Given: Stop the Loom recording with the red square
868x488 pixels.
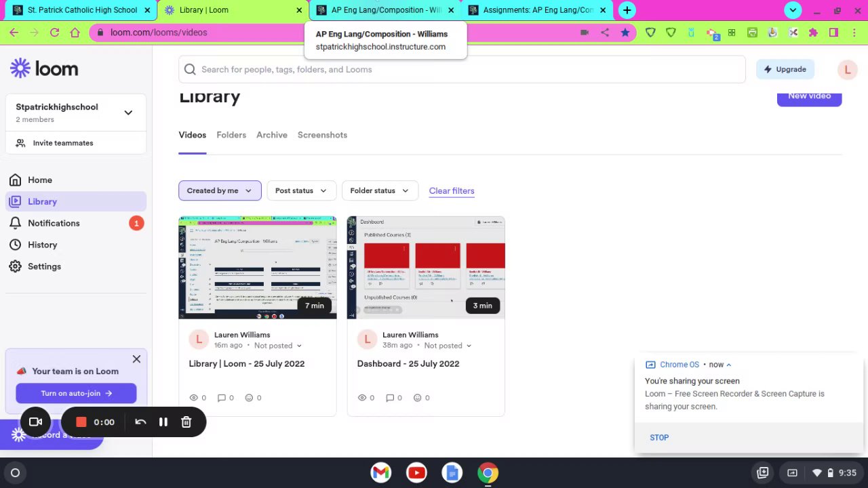Looking at the screenshot, I should (x=81, y=422).
